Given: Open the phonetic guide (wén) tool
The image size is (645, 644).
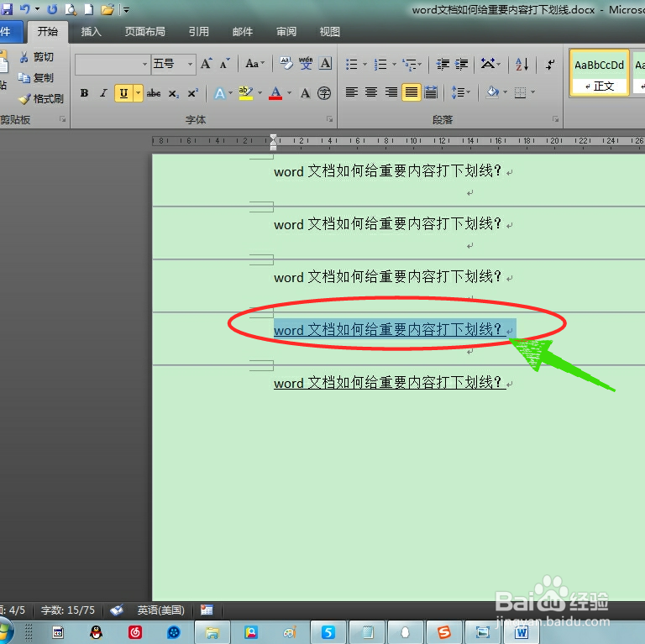Looking at the screenshot, I should pyautogui.click(x=306, y=64).
